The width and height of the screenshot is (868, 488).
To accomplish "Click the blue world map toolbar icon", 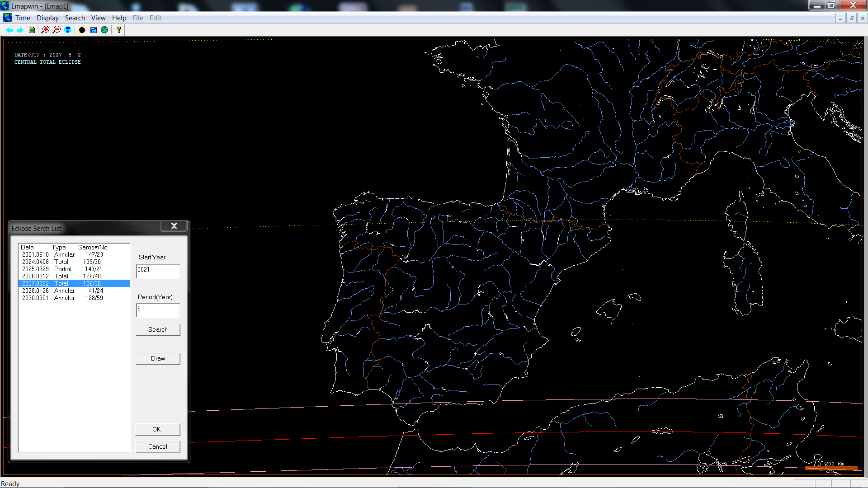I will [68, 30].
